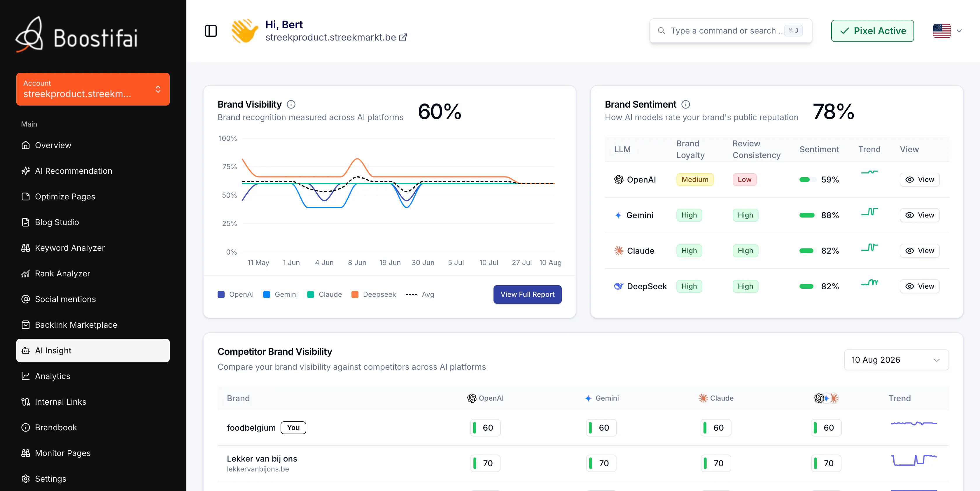Click Claude column header icon in competitor table
Viewport: 980px width, 491px height.
(x=703, y=398)
